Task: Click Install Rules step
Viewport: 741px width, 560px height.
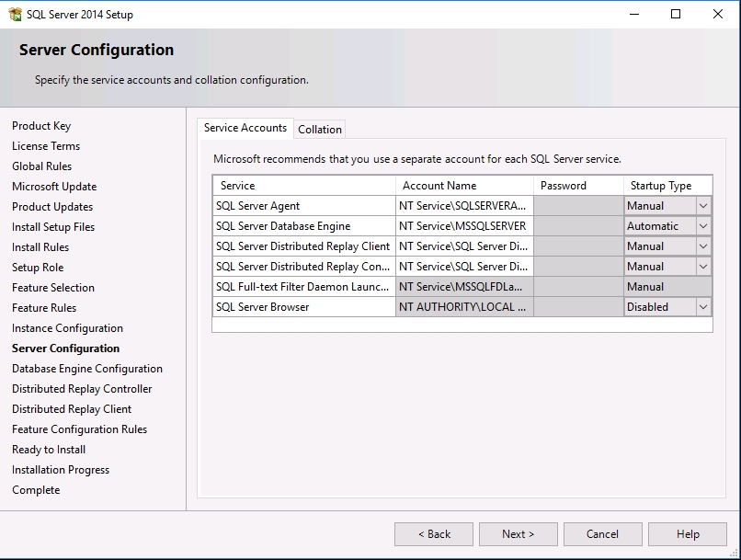Action: [40, 247]
